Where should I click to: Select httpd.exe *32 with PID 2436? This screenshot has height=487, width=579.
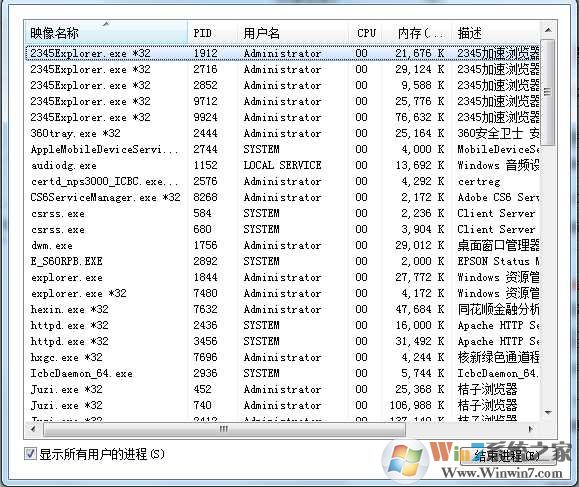[x=282, y=325]
